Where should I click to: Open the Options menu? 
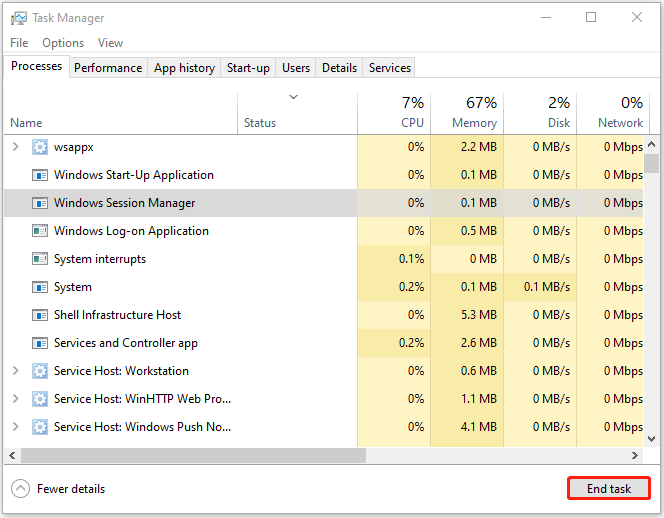(x=63, y=43)
